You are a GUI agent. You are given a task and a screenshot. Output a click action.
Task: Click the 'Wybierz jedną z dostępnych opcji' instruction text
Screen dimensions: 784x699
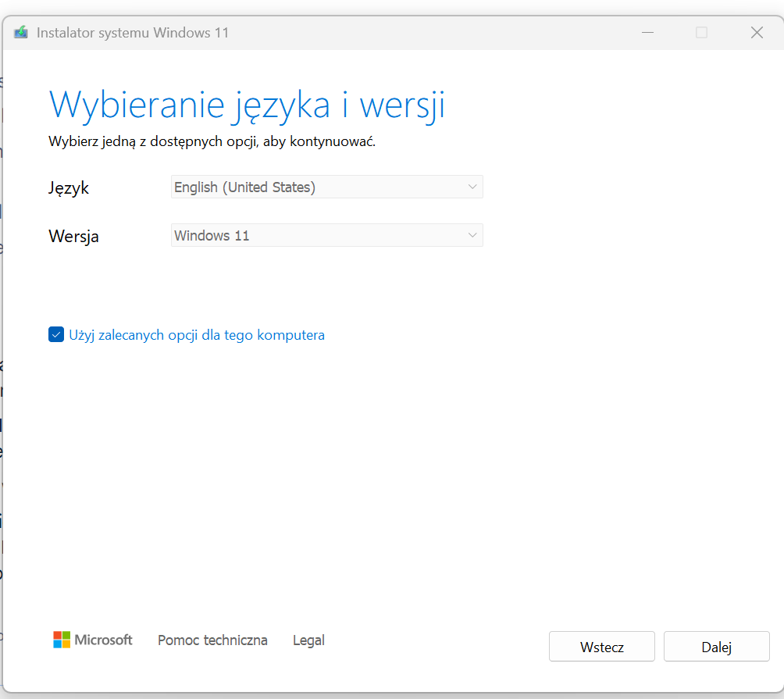click(212, 141)
